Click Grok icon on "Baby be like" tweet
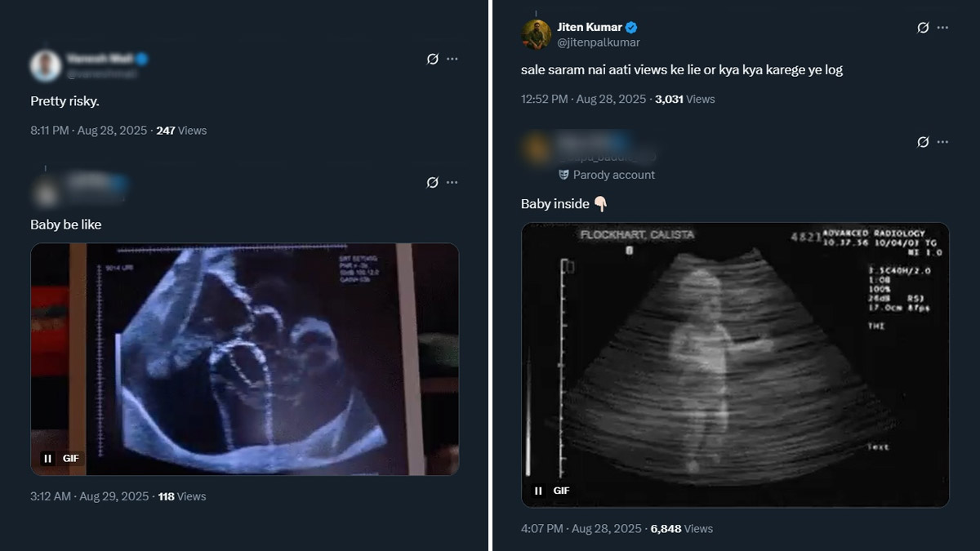 point(433,183)
